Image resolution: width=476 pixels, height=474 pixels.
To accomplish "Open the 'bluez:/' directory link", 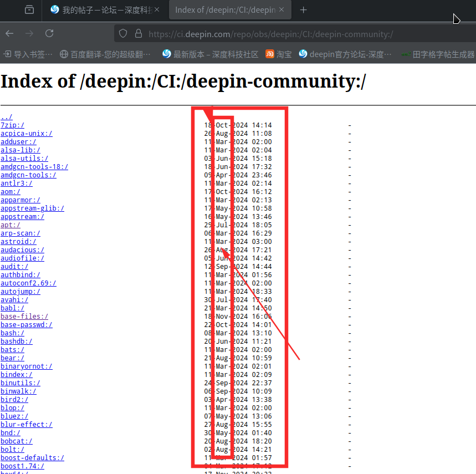I will coord(14,416).
